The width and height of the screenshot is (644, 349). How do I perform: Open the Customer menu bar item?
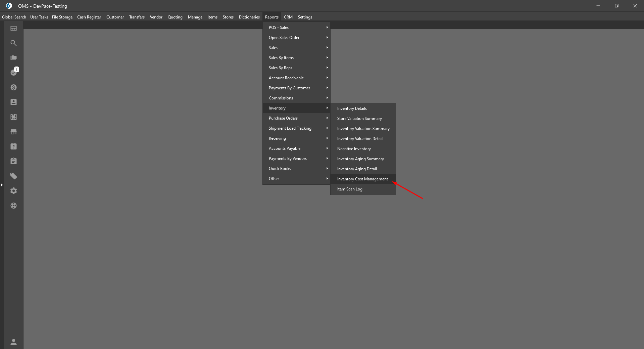tap(115, 17)
